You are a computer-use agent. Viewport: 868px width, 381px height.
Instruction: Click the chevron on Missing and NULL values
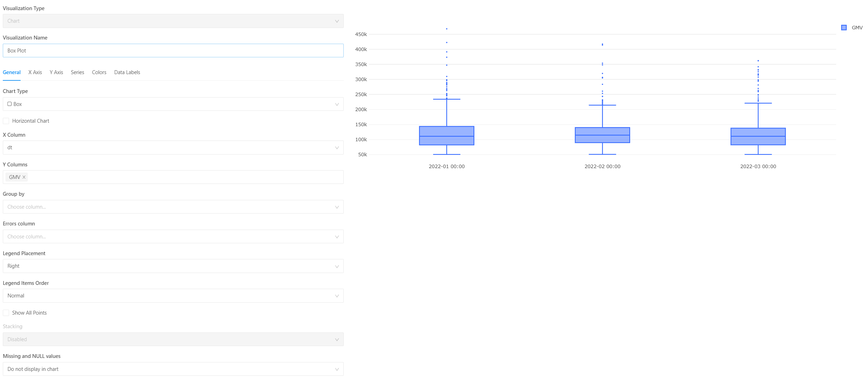[x=337, y=369]
